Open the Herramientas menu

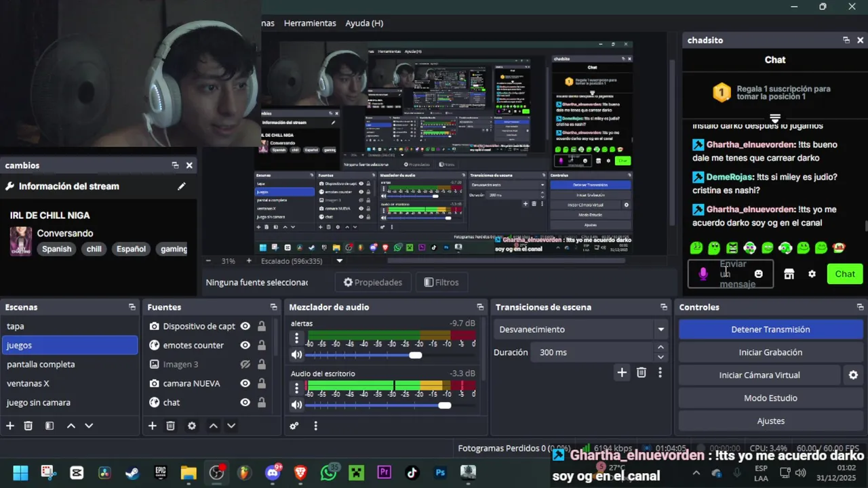[310, 23]
